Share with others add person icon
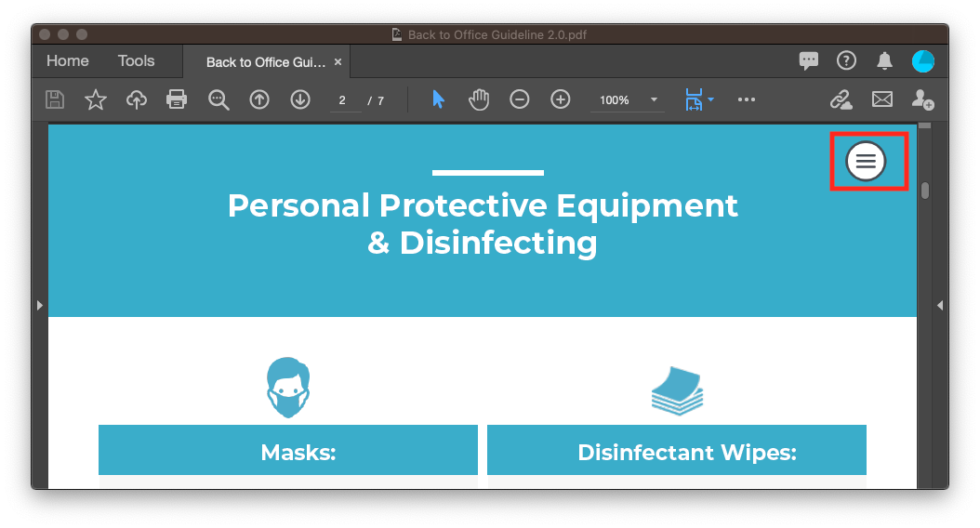 [x=922, y=100]
